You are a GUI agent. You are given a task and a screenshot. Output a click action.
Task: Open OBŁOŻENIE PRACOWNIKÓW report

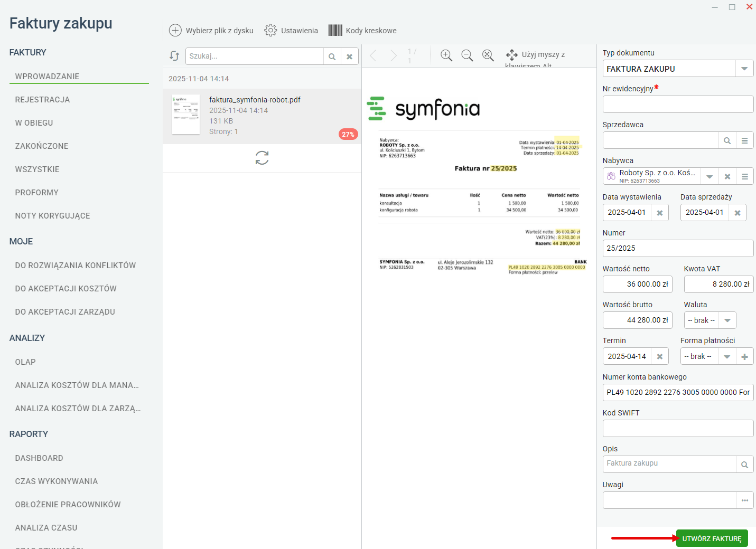[x=68, y=505]
